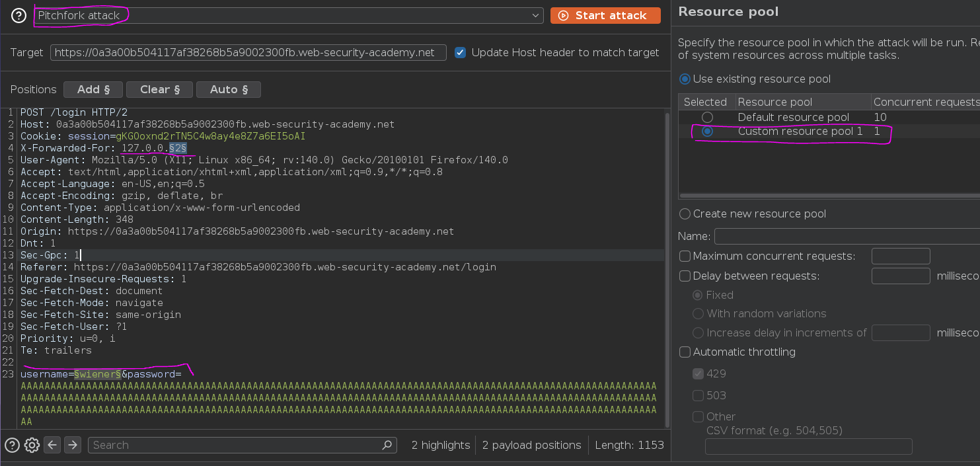The image size is (980, 466).
Task: Click the horizontal scrollbar under resource pool table
Action: [829, 196]
